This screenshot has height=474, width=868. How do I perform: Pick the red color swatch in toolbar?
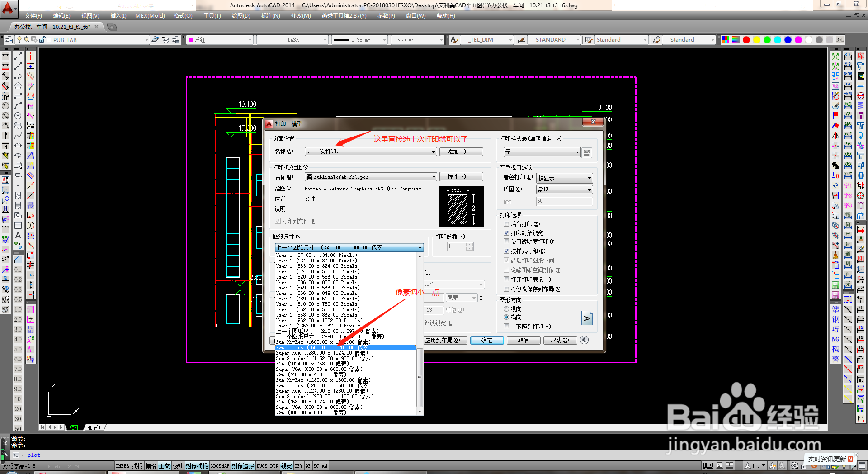pos(746,40)
